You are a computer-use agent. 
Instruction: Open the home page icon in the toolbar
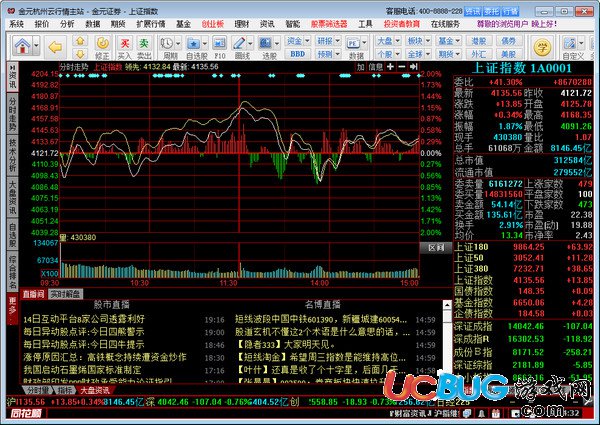coord(22,46)
